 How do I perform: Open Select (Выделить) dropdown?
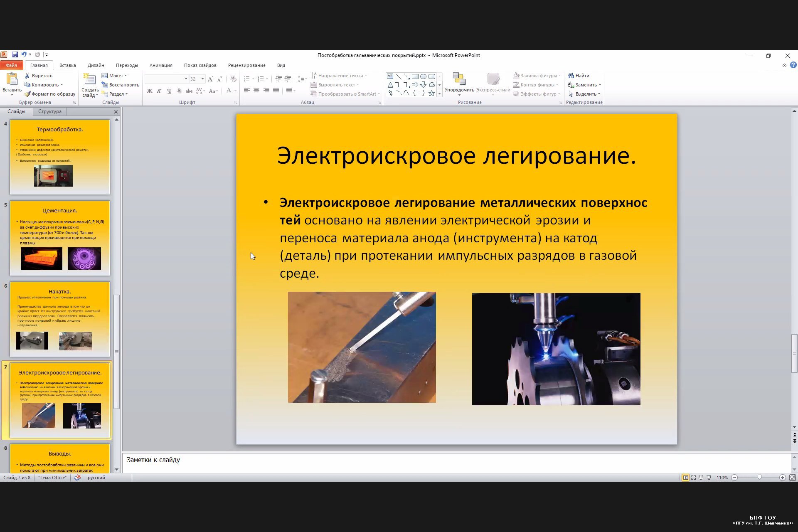584,94
